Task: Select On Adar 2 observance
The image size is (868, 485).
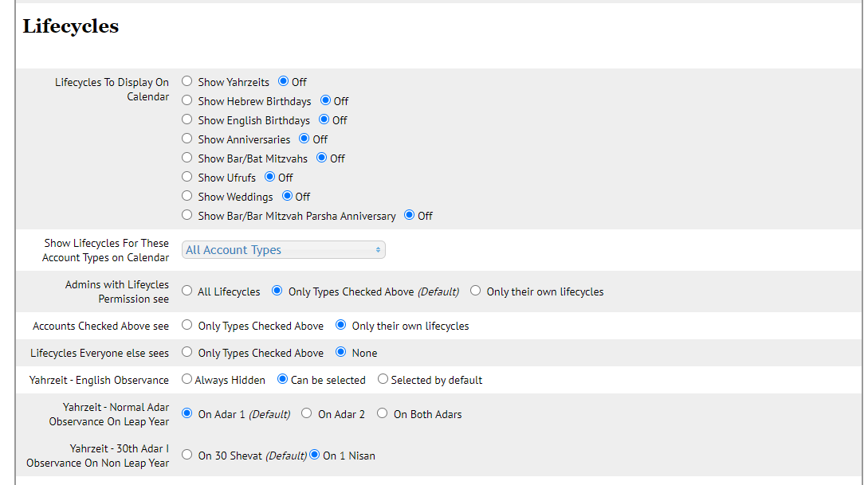Action: click(307, 413)
